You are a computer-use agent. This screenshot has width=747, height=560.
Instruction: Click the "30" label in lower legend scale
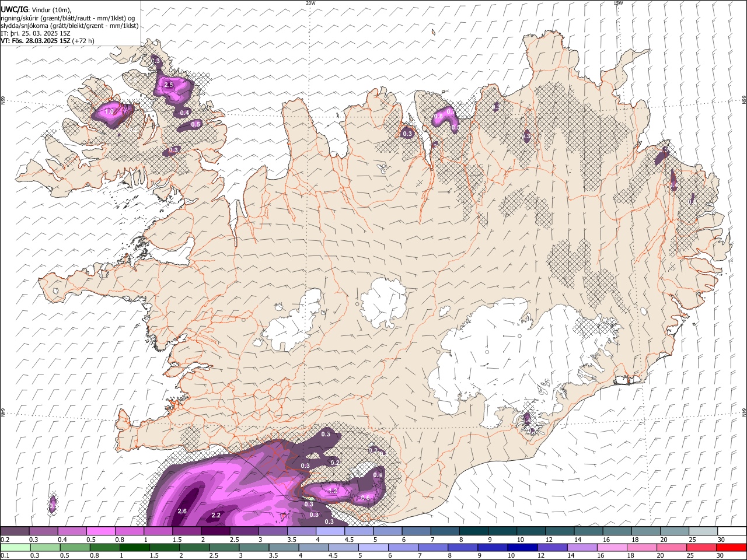pyautogui.click(x=721, y=556)
